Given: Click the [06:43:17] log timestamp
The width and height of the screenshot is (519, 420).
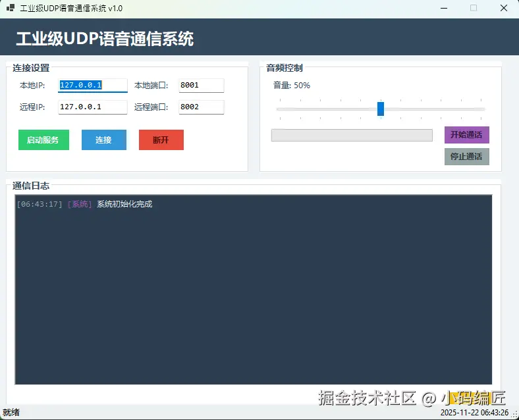Looking at the screenshot, I should coord(40,204).
